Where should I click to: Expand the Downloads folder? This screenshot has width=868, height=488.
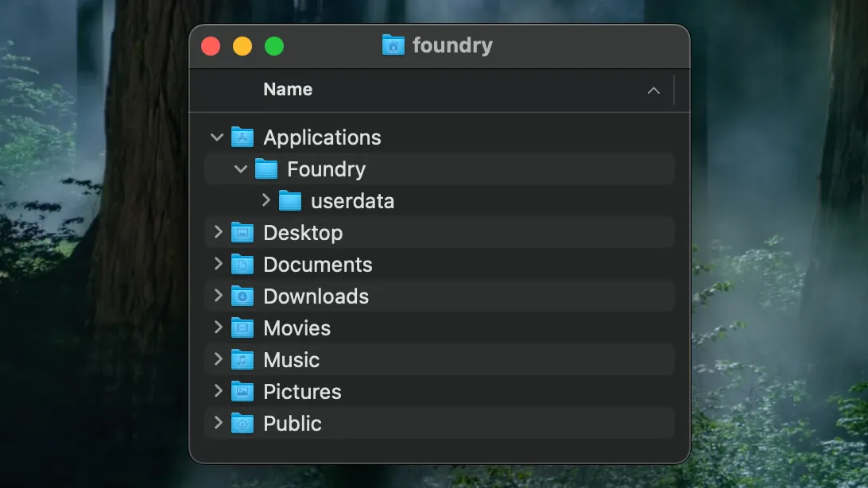(218, 296)
